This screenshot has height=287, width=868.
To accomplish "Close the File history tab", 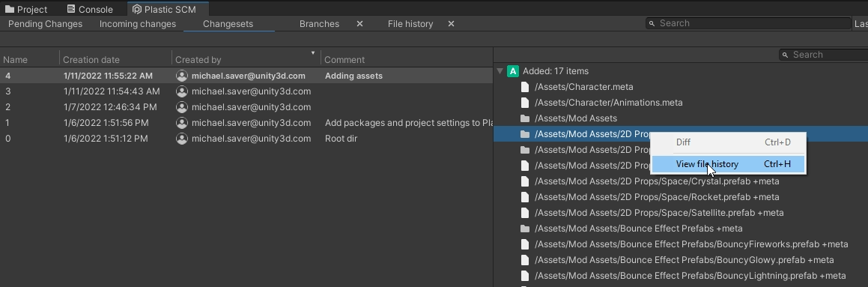I will (451, 24).
